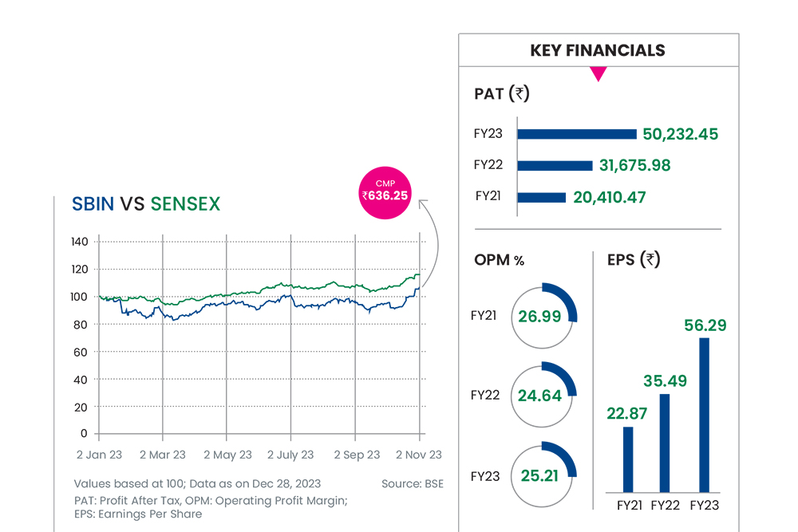
Task: Click the FY22 OPM donut showing 24.64
Action: point(540,395)
